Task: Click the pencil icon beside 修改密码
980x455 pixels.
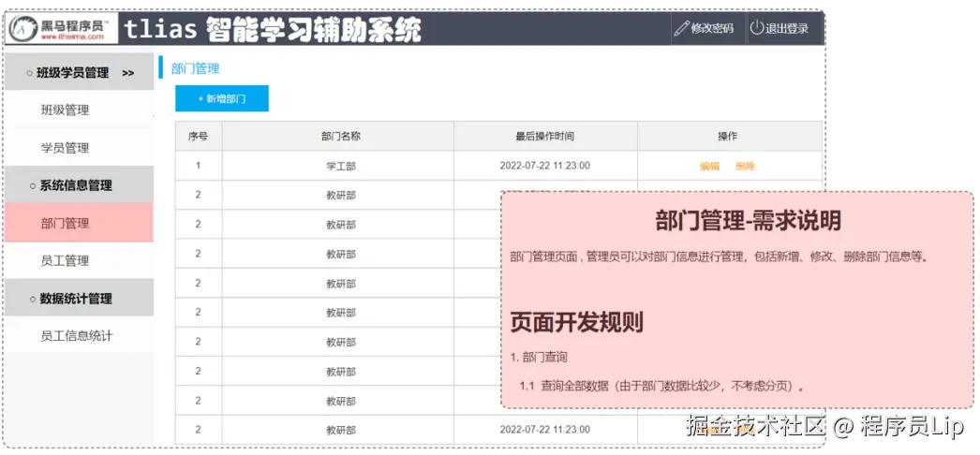Action: (x=681, y=28)
